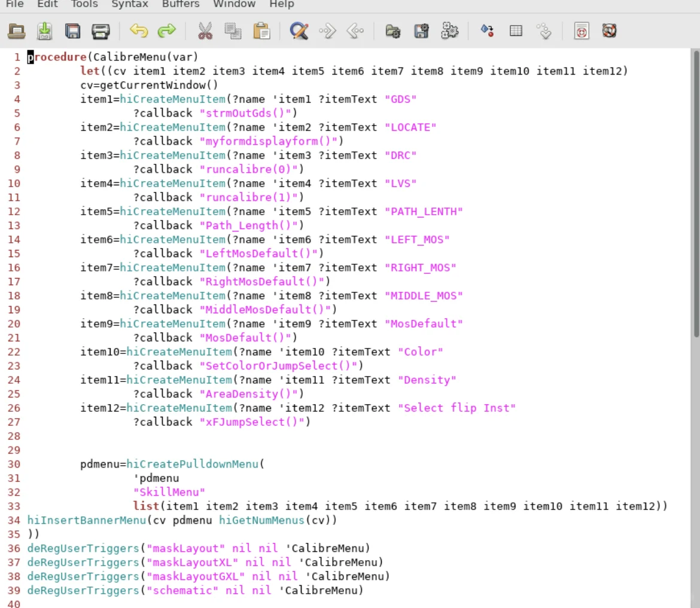Run Vim script with gears icon

(x=449, y=31)
